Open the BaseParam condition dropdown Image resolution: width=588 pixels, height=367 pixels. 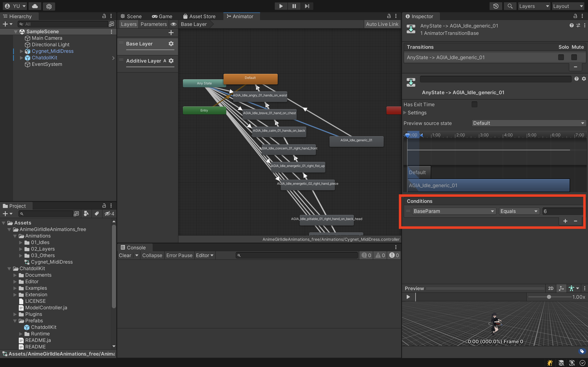point(454,211)
